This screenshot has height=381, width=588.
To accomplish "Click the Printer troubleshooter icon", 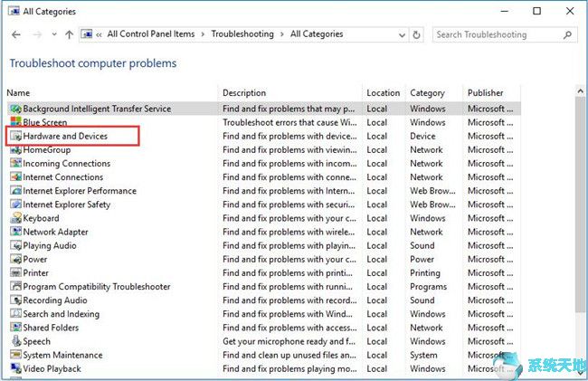I will pos(15,273).
